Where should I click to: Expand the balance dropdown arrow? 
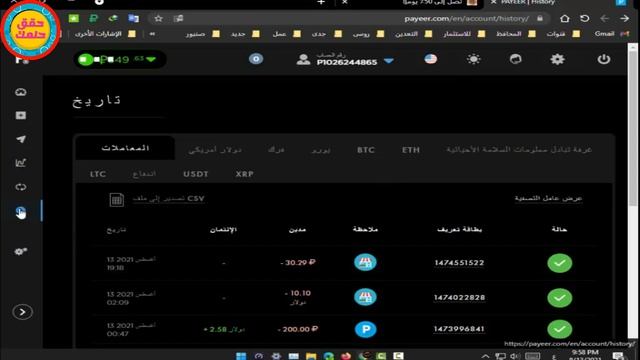pyautogui.click(x=151, y=59)
